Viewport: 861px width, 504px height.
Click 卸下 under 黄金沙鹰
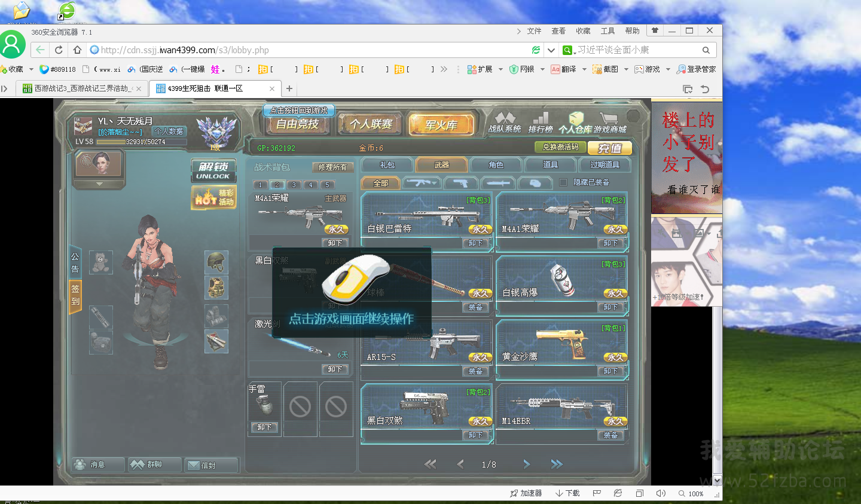click(610, 371)
